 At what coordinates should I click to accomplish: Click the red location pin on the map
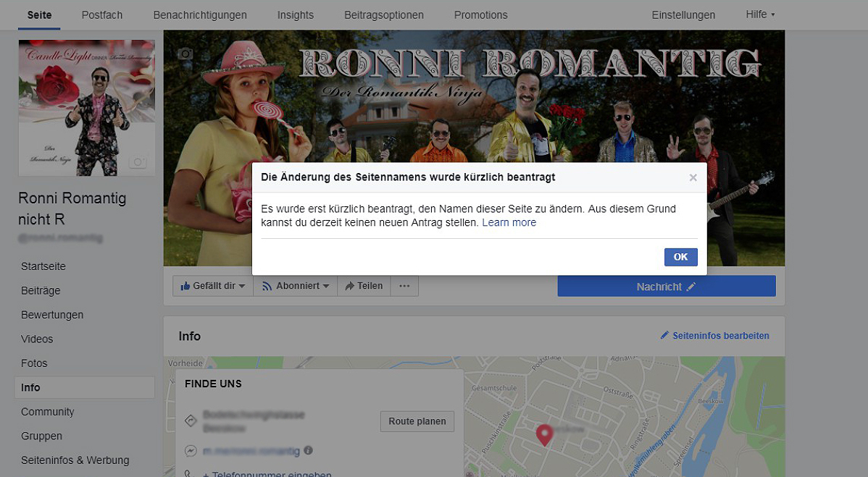click(x=544, y=435)
